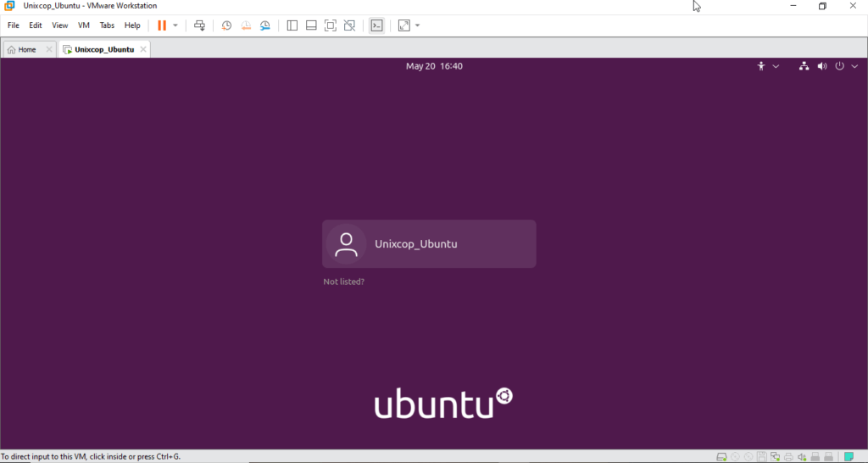The height and width of the screenshot is (463, 868).
Task: Take a snapshot of this virtual machine
Action: (x=226, y=25)
